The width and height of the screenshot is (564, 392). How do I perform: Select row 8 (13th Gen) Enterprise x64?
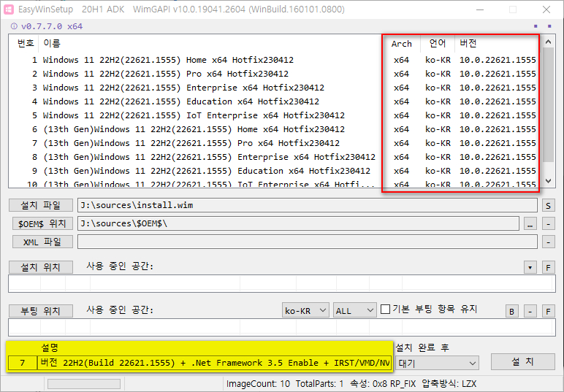(275, 157)
